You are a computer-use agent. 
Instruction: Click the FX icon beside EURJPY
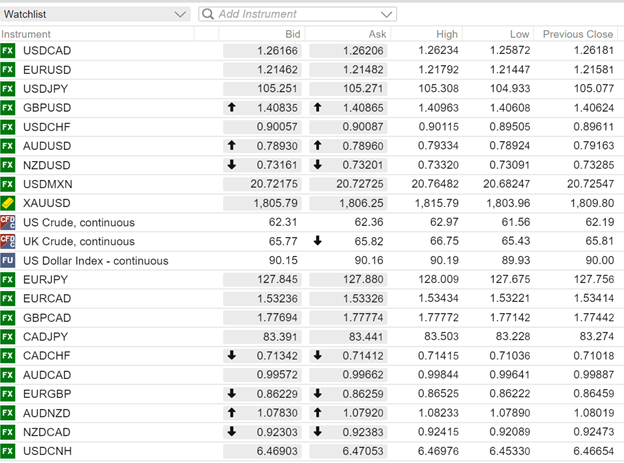[x=8, y=279]
